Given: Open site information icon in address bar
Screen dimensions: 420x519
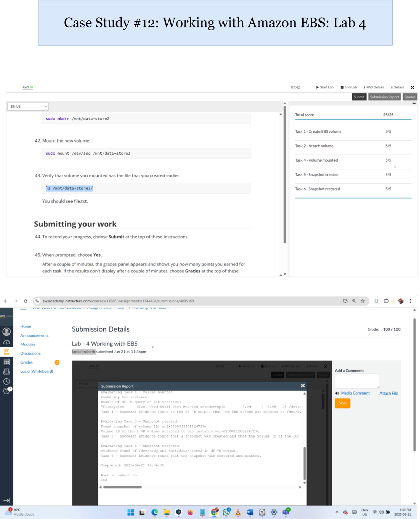Looking at the screenshot, I should (37, 301).
